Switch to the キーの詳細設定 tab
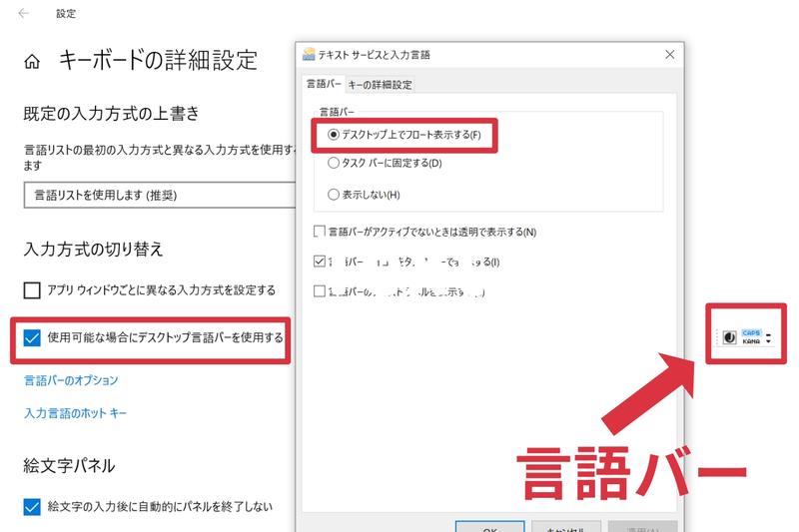This screenshot has width=799, height=532. pyautogui.click(x=381, y=85)
